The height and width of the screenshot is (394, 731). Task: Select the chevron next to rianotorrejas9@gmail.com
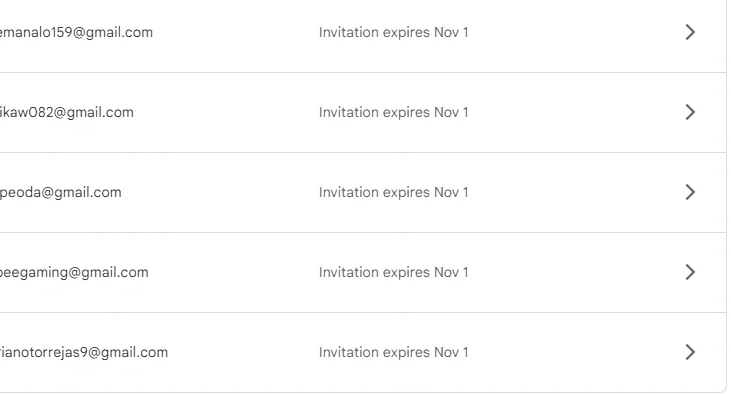tap(690, 352)
